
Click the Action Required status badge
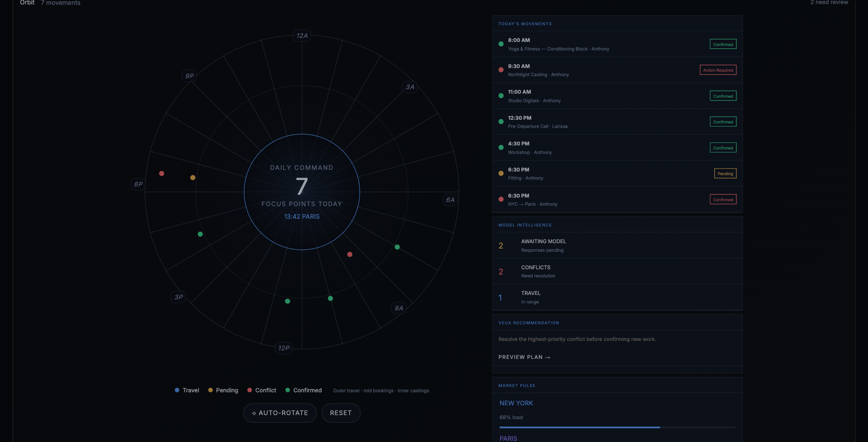point(718,70)
